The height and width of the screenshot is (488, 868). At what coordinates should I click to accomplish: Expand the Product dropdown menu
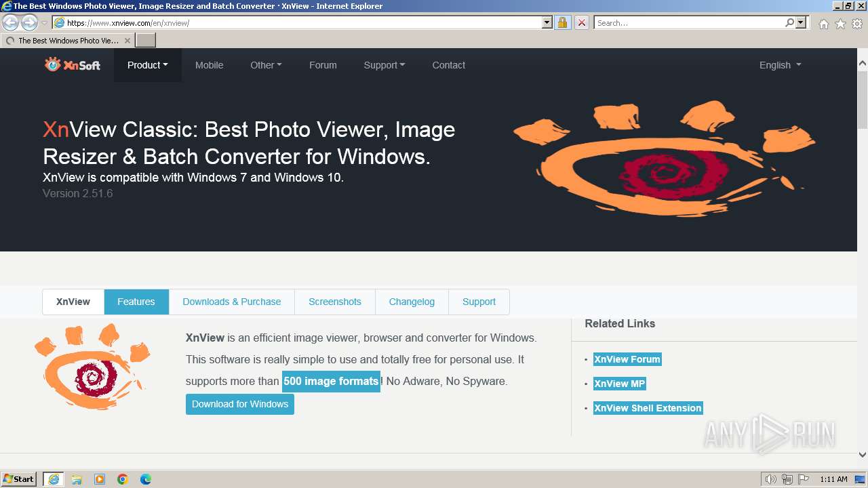148,65
